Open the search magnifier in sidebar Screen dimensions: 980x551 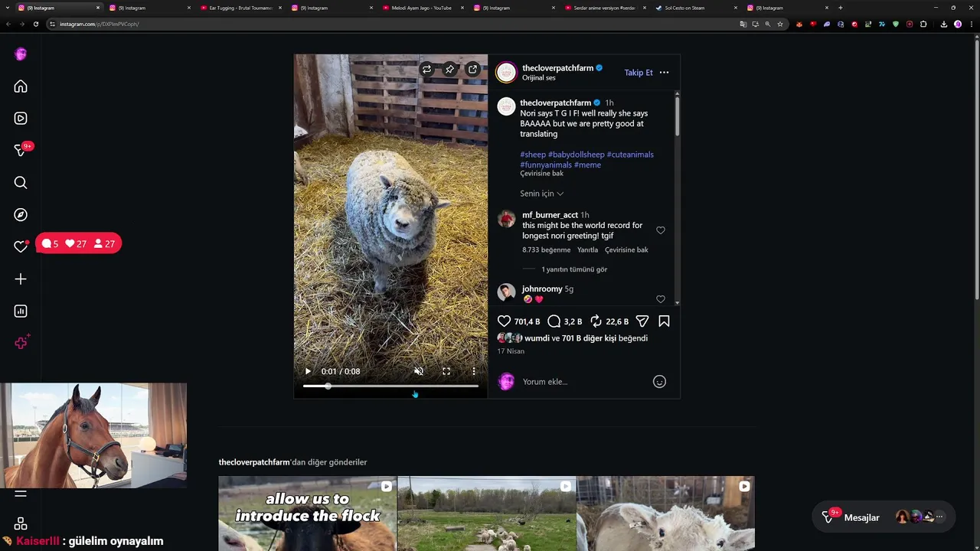(21, 183)
